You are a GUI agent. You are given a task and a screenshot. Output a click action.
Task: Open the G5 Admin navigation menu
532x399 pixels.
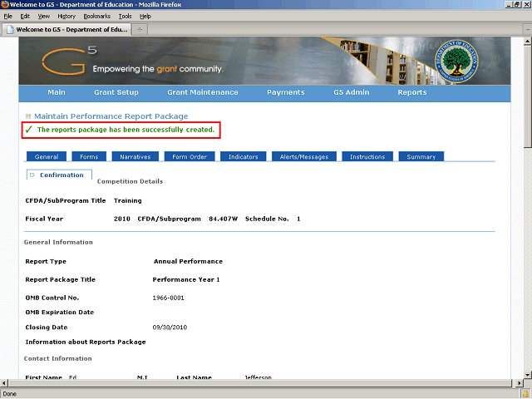[x=351, y=92]
